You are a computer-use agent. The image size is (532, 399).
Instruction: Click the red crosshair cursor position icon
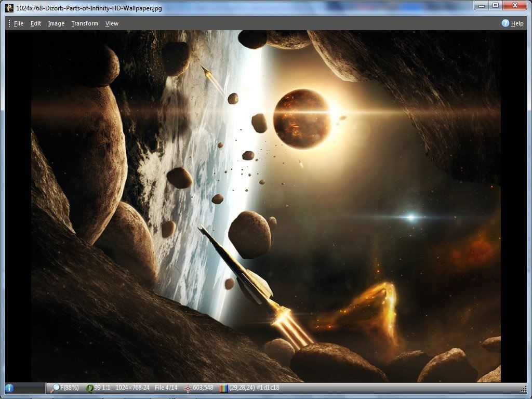(x=188, y=388)
